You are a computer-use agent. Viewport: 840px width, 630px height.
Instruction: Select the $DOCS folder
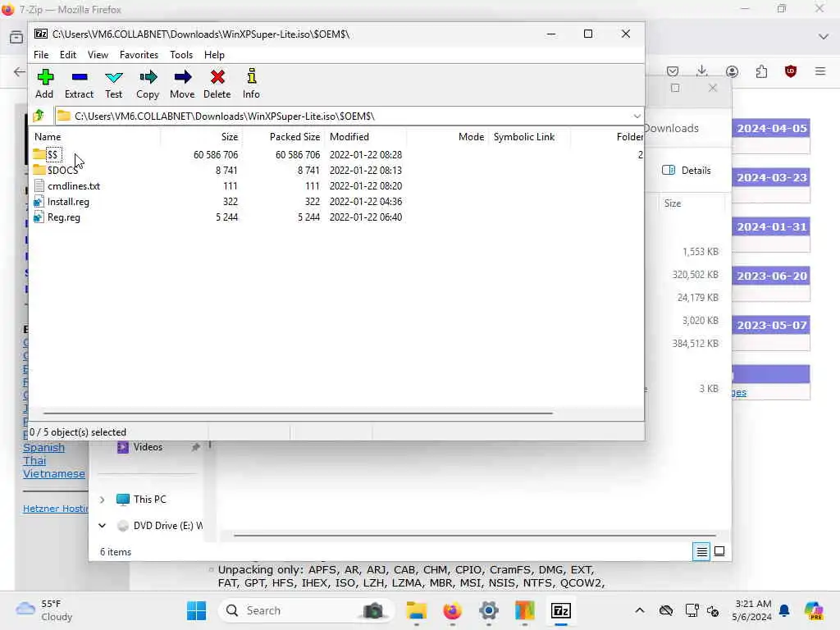tap(62, 171)
